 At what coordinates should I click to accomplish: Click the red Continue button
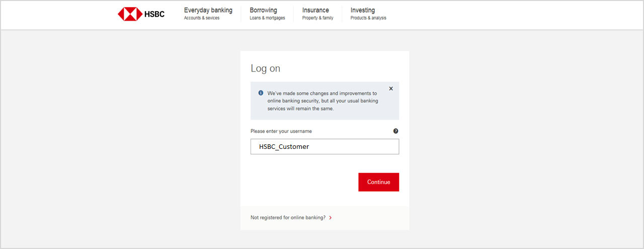click(378, 182)
